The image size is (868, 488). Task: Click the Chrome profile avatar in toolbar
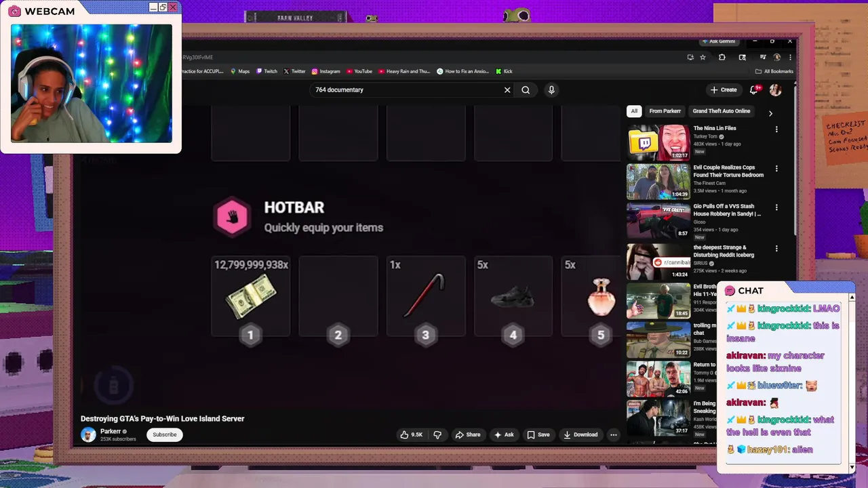[777, 58]
